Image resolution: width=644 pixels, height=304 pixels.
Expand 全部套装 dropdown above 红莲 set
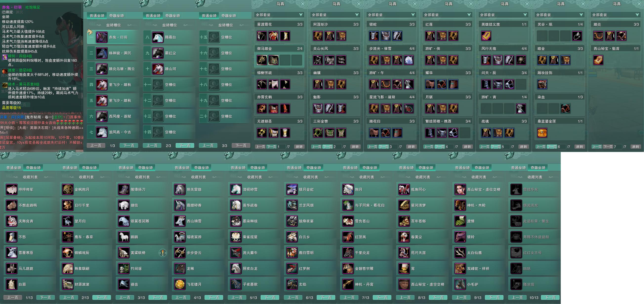(448, 15)
